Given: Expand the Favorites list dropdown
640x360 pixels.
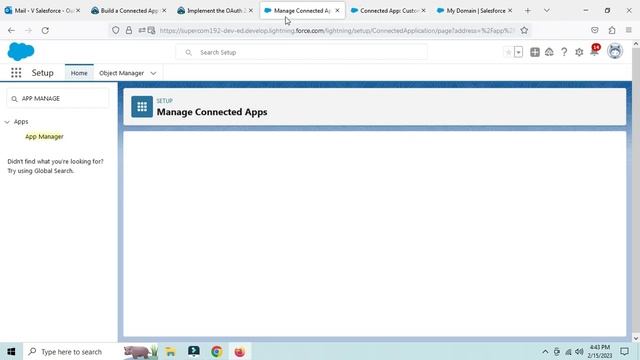Looking at the screenshot, I should (x=518, y=52).
